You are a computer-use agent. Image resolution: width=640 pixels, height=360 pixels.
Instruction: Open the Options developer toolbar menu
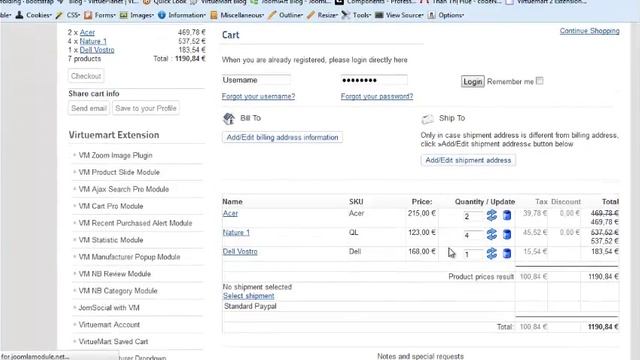(446, 15)
